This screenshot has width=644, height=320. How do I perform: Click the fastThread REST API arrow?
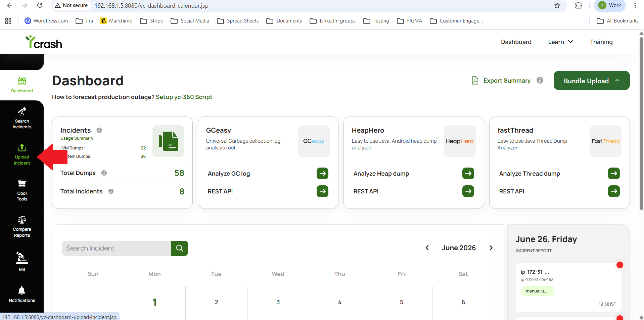click(x=614, y=191)
